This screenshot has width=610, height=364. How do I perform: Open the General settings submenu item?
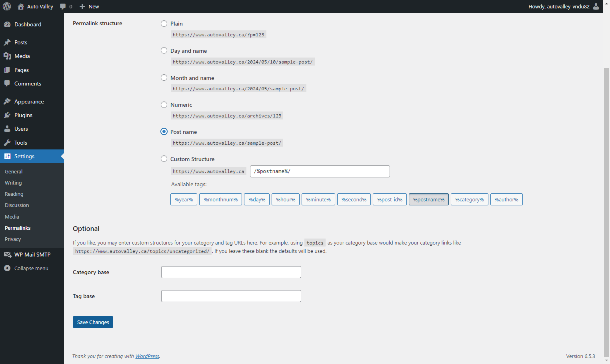[14, 171]
